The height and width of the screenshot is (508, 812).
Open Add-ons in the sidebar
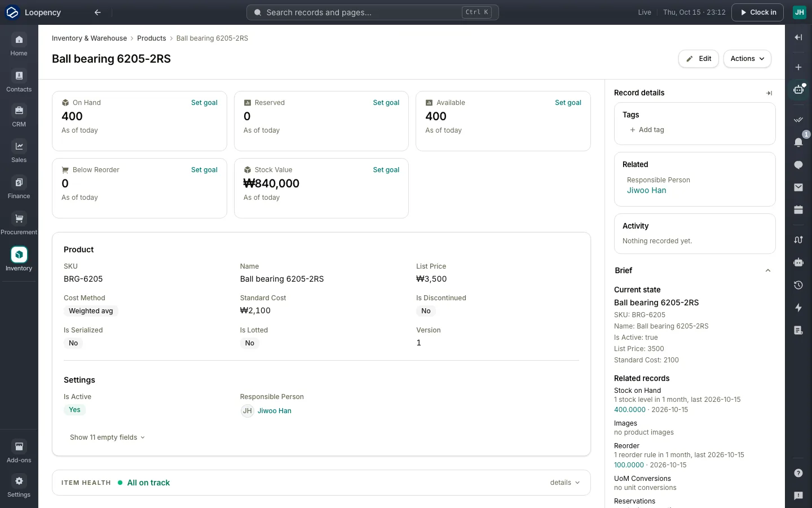click(x=19, y=452)
